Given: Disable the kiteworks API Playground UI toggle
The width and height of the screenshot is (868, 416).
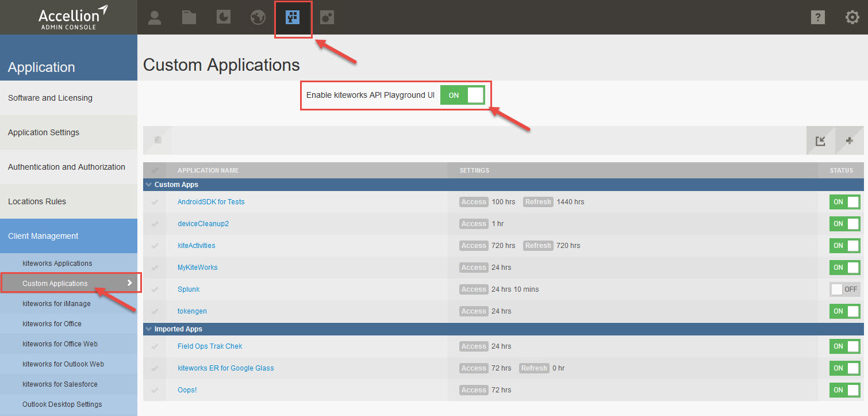Looking at the screenshot, I should [462, 95].
